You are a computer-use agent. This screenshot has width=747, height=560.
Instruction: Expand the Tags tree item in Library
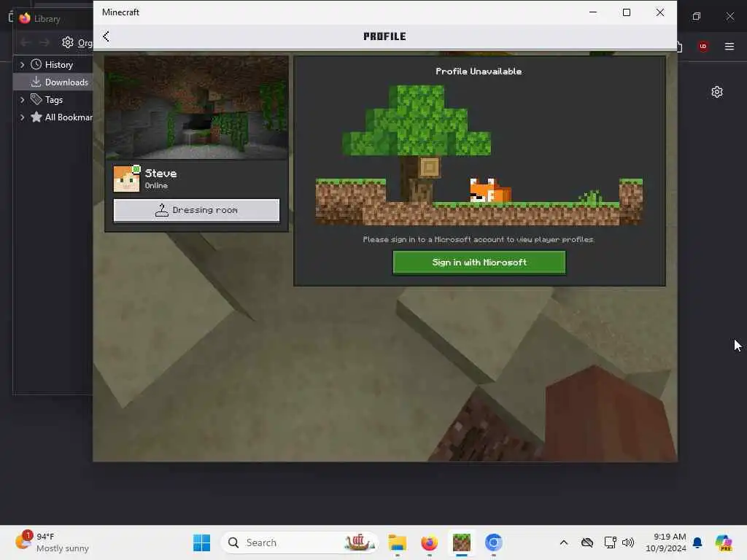[x=22, y=100]
